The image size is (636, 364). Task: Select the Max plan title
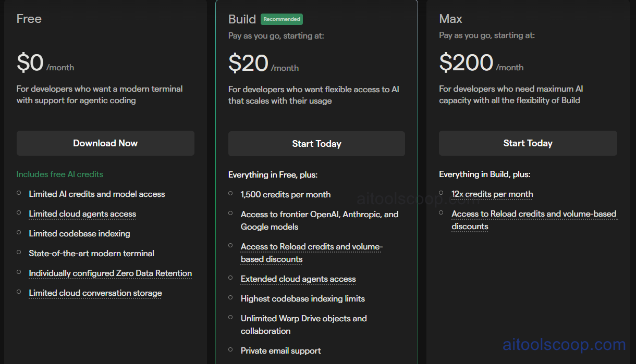click(x=450, y=19)
